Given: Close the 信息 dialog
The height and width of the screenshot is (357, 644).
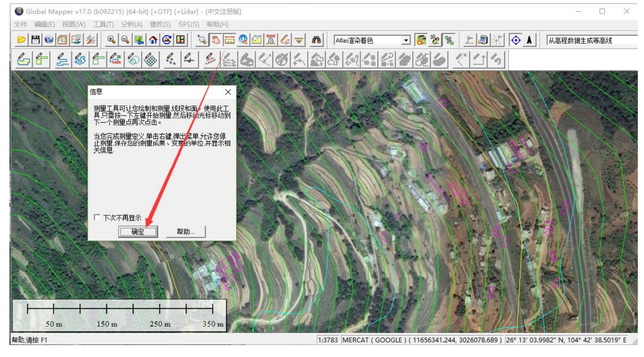Looking at the screenshot, I should click(228, 92).
